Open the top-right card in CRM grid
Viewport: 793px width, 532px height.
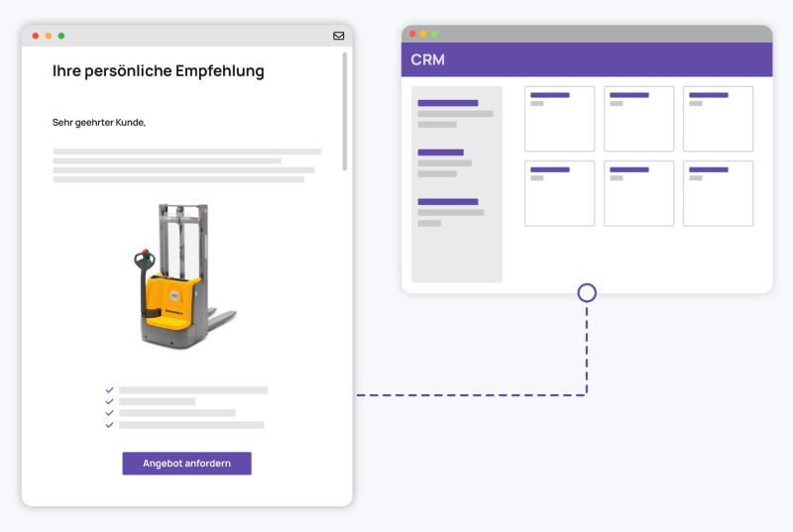[718, 119]
